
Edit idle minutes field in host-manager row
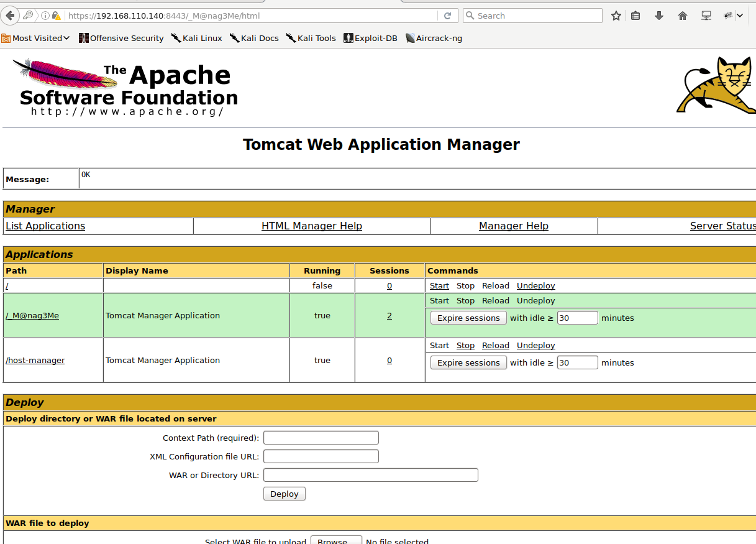(x=577, y=362)
